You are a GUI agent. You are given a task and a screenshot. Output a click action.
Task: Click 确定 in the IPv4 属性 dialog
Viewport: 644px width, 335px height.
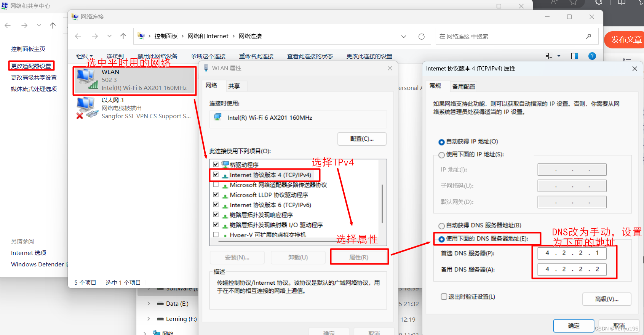pyautogui.click(x=574, y=326)
